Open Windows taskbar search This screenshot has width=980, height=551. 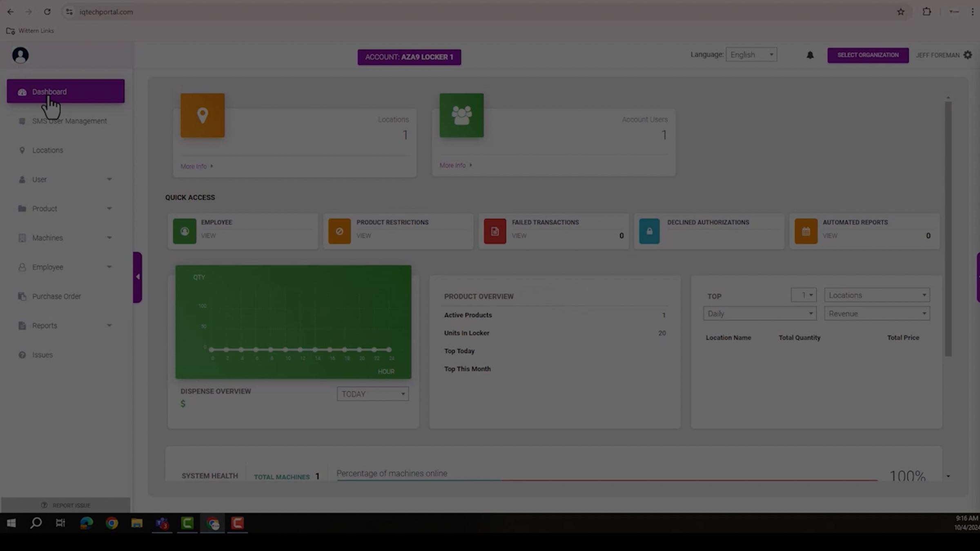[x=36, y=523]
